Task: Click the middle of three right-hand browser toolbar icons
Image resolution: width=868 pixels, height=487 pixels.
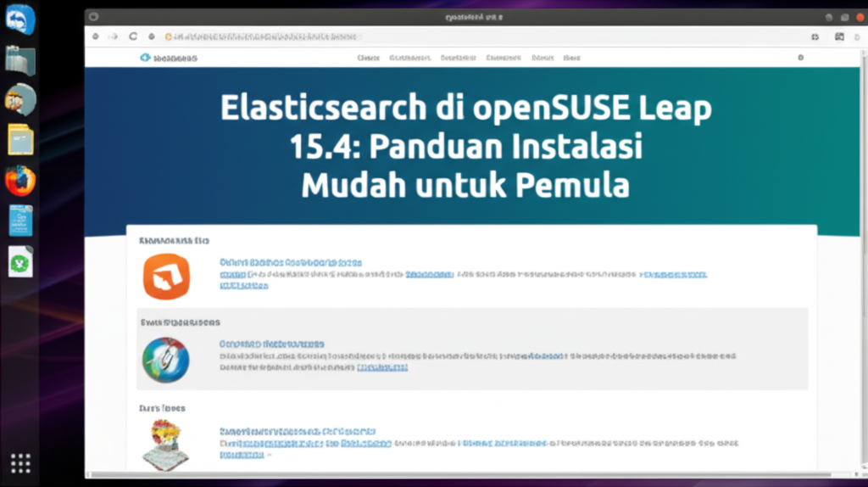Action: tap(839, 36)
